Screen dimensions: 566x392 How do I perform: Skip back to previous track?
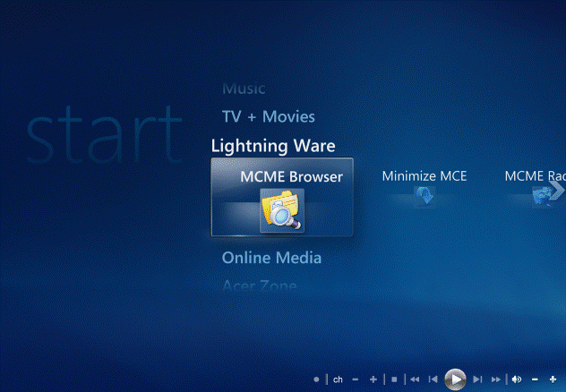click(x=433, y=379)
